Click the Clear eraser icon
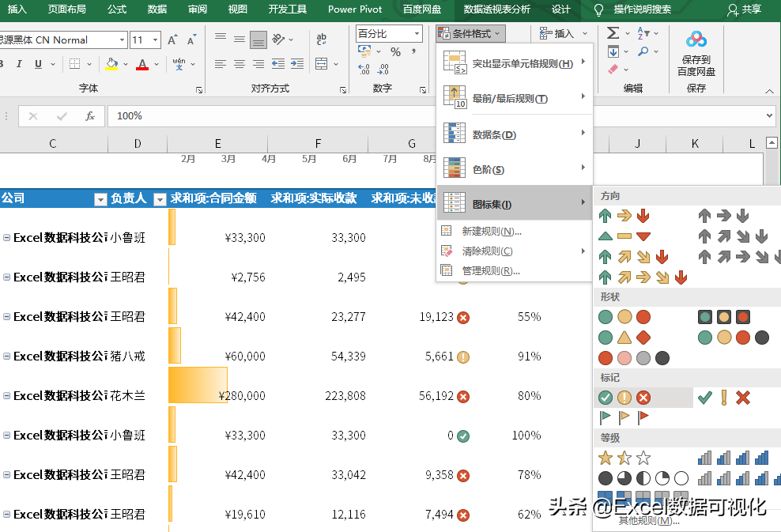 (613, 70)
